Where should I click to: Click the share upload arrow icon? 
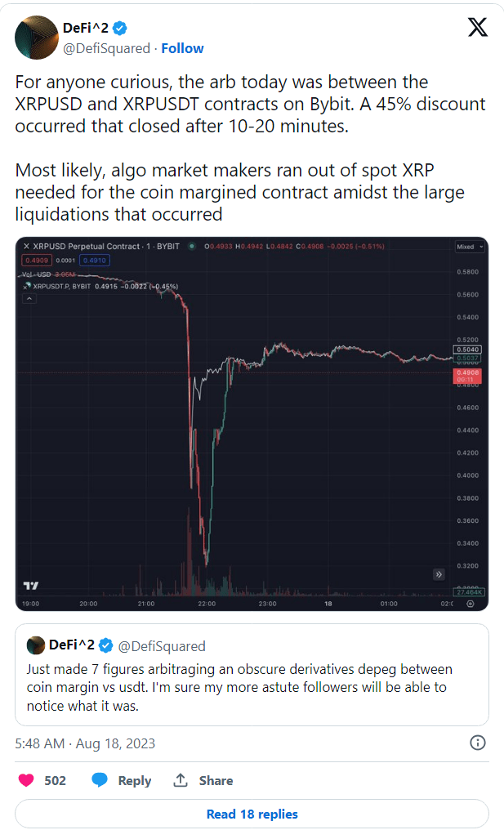click(x=181, y=779)
